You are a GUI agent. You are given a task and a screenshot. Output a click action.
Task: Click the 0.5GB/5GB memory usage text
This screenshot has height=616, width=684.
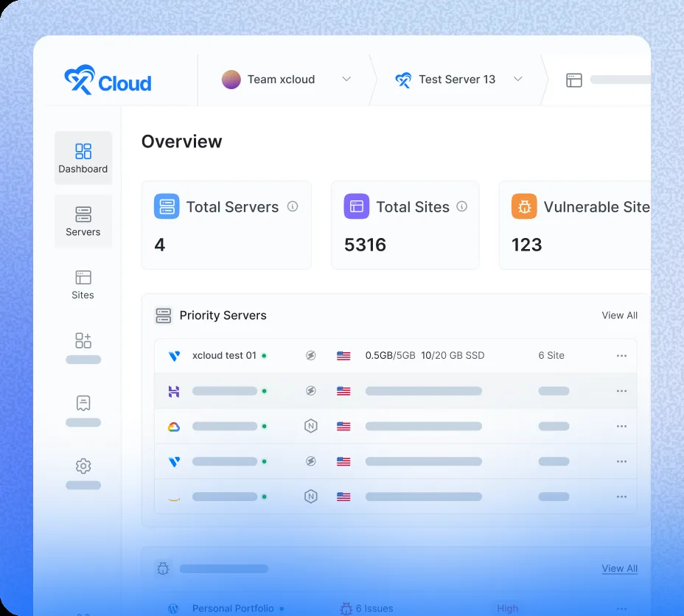click(x=390, y=355)
